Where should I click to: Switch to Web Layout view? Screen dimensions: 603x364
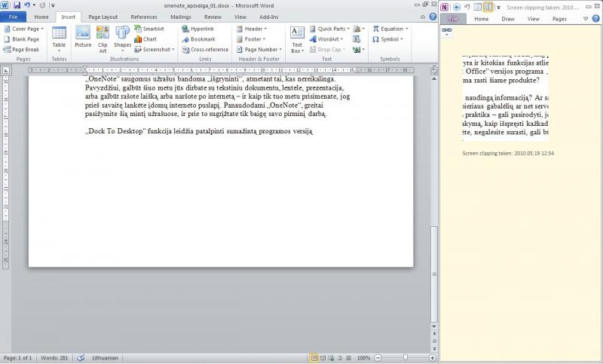(332, 358)
